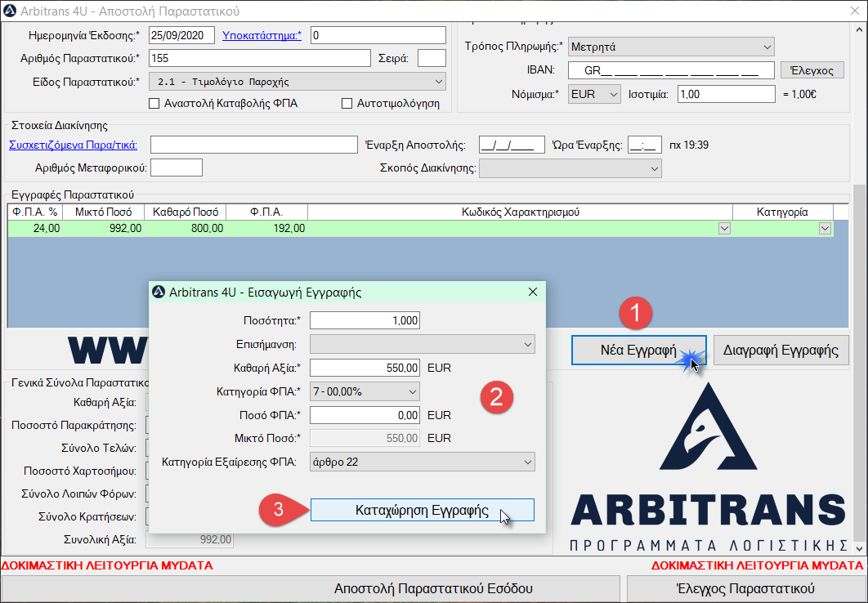Click the down arrow of the vertical scrollbar
868x603 pixels.
tap(859, 548)
